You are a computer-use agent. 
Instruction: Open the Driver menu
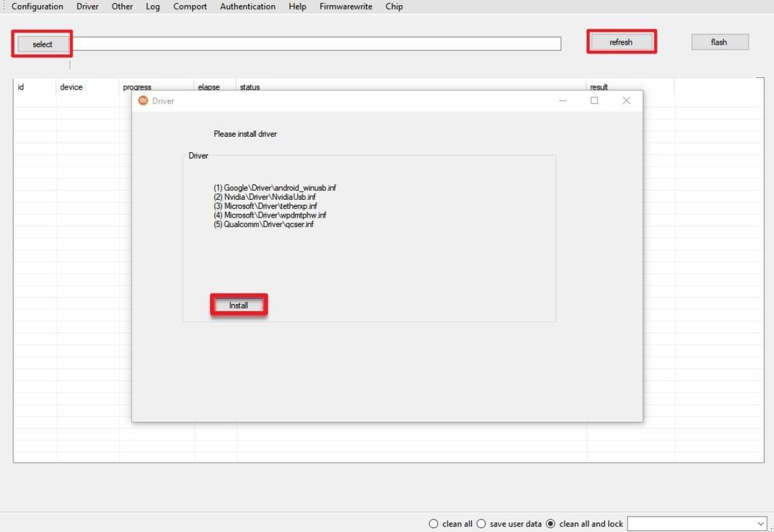click(x=87, y=6)
